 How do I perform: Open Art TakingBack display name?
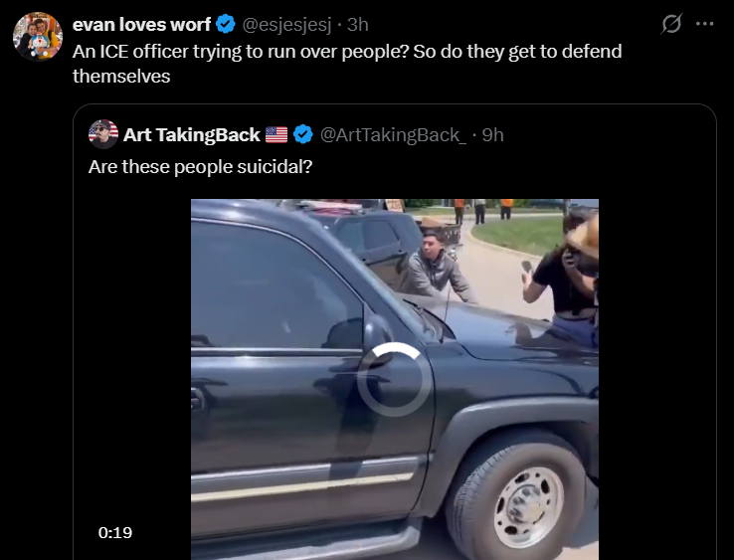click(192, 135)
